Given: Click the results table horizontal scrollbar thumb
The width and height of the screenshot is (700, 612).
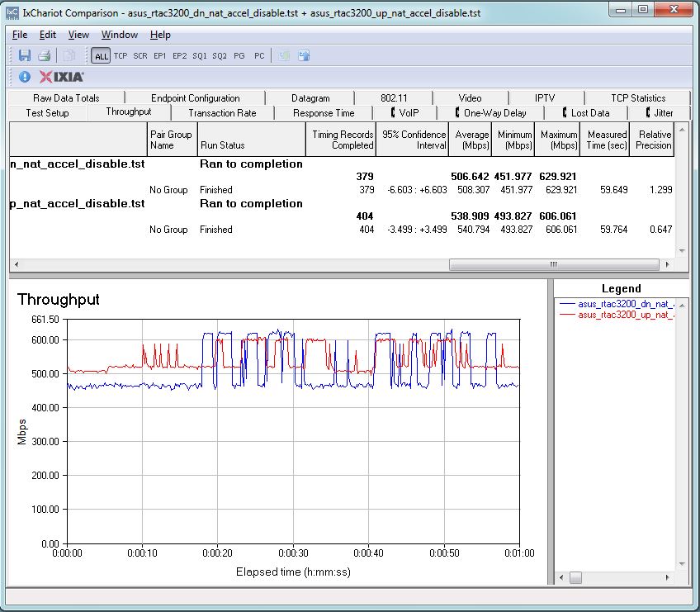Looking at the screenshot, I should point(554,264).
